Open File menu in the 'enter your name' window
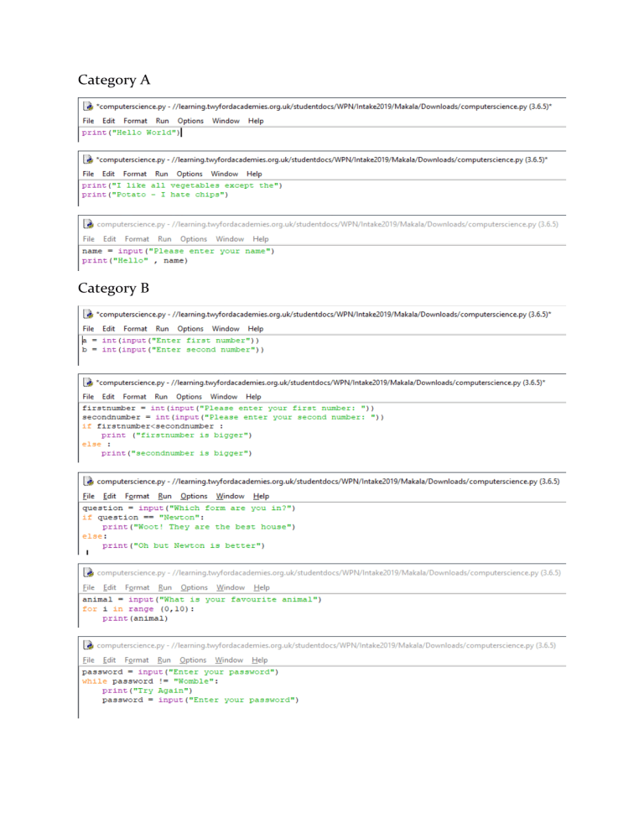Image resolution: width=644 pixels, height=834 pixels. point(89,239)
